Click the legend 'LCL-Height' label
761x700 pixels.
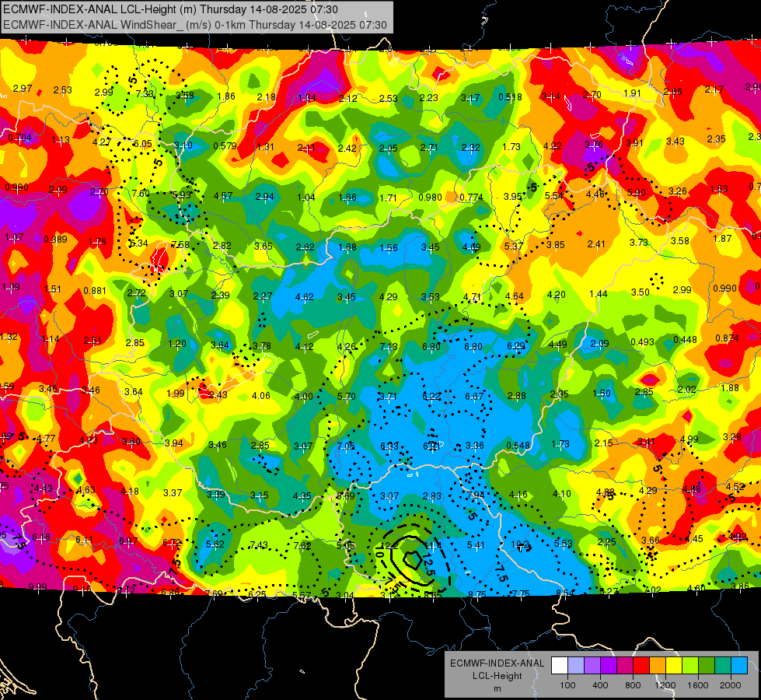[497, 676]
